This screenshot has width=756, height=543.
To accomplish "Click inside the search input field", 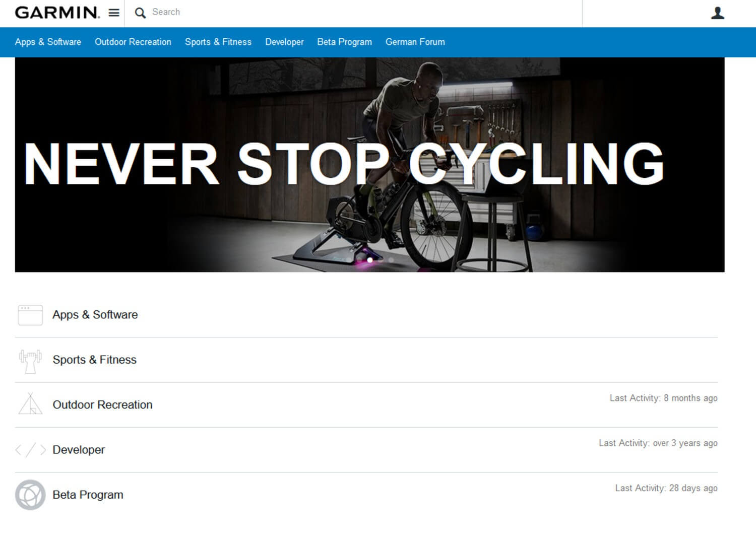I will tap(302, 12).
